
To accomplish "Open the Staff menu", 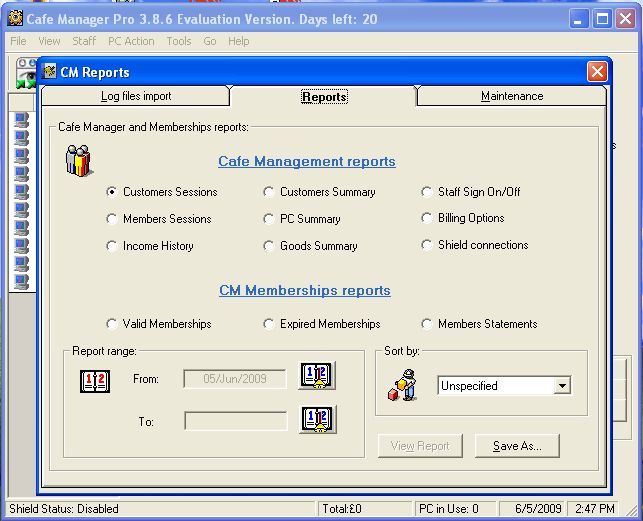I will click(84, 41).
